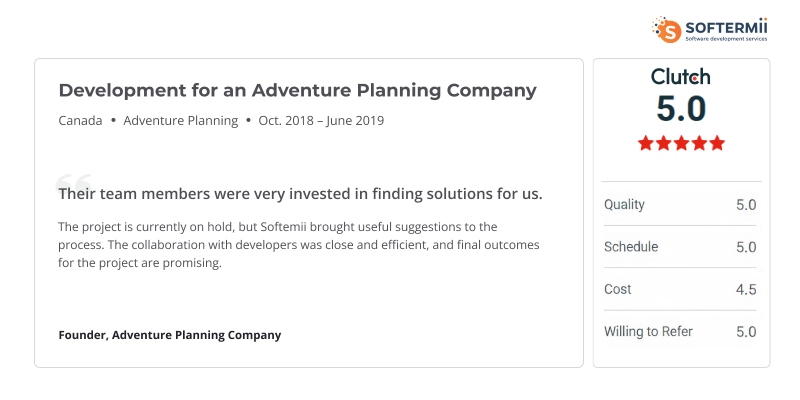Click the bold review quote headline
The width and height of the screenshot is (800, 400).
coord(300,194)
